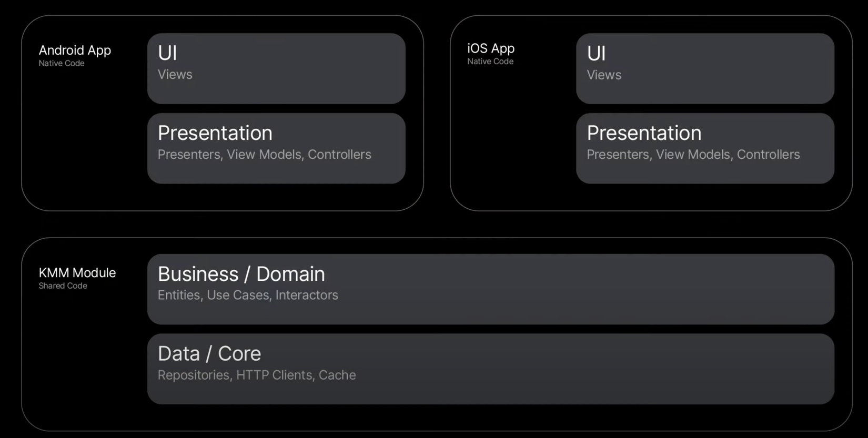This screenshot has width=868, height=438.
Task: Select the UI heading in Android App
Action: point(167,53)
